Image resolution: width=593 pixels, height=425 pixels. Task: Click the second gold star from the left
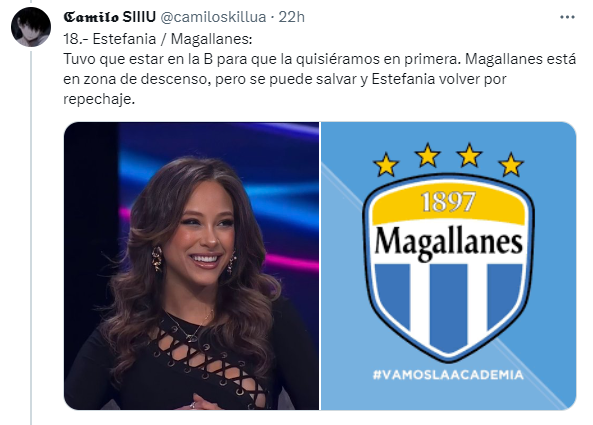pos(427,155)
